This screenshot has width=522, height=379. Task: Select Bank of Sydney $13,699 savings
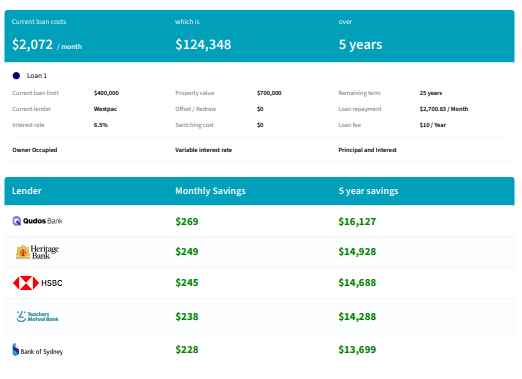(x=357, y=350)
